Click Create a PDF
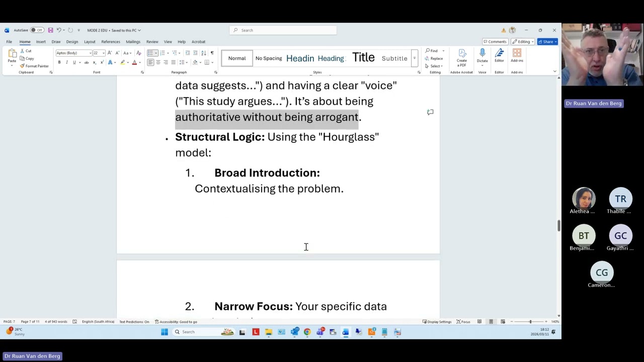Screen dimensions: 644x362 coord(462,58)
